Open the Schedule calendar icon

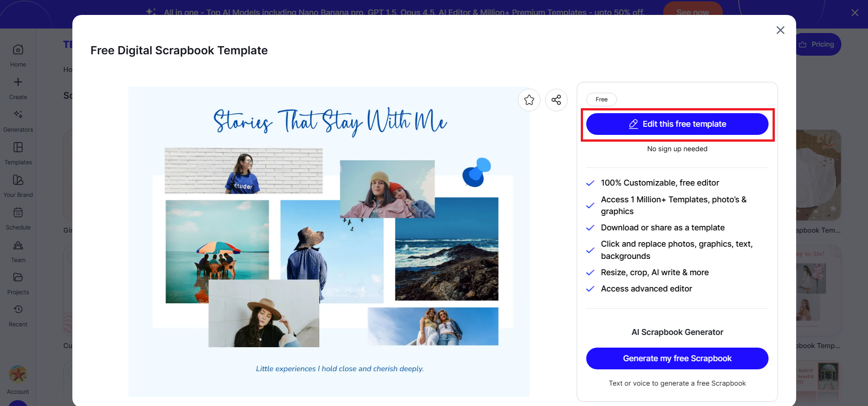pos(18,212)
